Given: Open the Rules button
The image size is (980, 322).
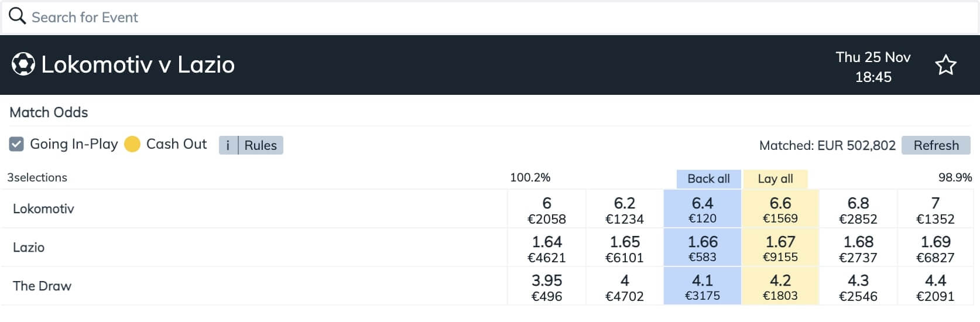Looking at the screenshot, I should tap(261, 145).
